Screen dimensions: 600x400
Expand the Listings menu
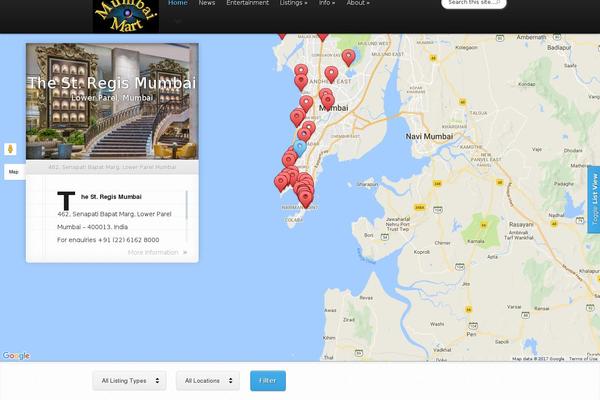pos(293,3)
